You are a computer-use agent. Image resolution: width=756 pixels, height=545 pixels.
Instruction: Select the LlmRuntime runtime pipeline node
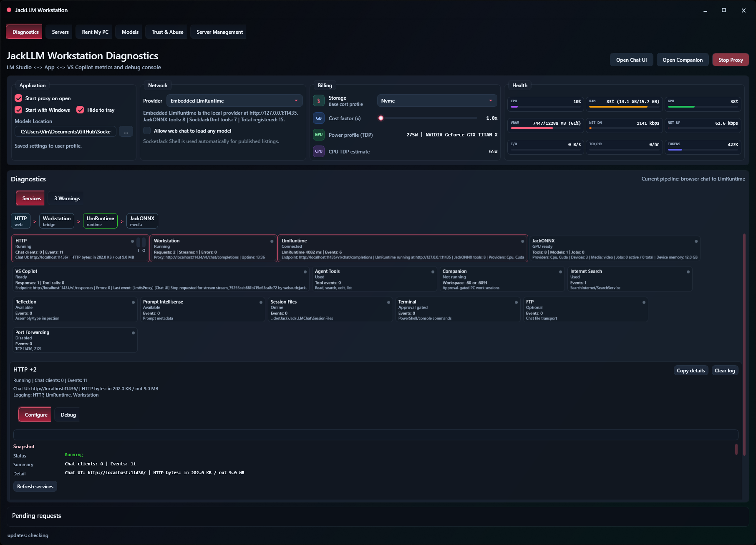[x=100, y=221]
